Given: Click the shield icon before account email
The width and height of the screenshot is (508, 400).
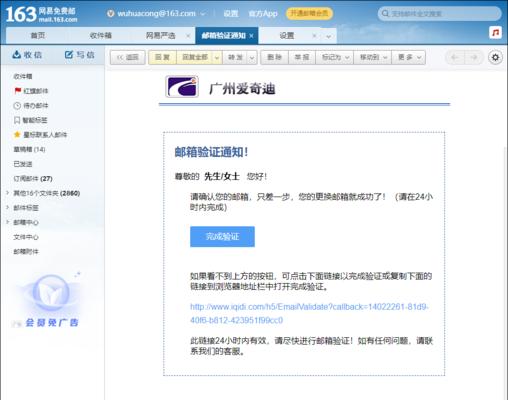Looking at the screenshot, I should point(111,14).
